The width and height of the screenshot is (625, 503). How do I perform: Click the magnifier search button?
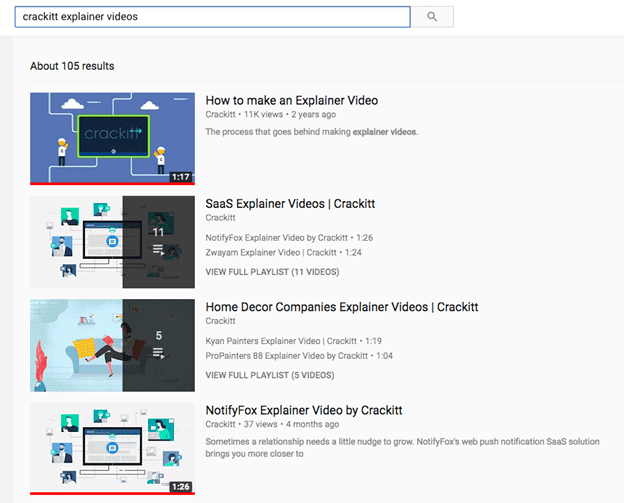pyautogui.click(x=432, y=17)
